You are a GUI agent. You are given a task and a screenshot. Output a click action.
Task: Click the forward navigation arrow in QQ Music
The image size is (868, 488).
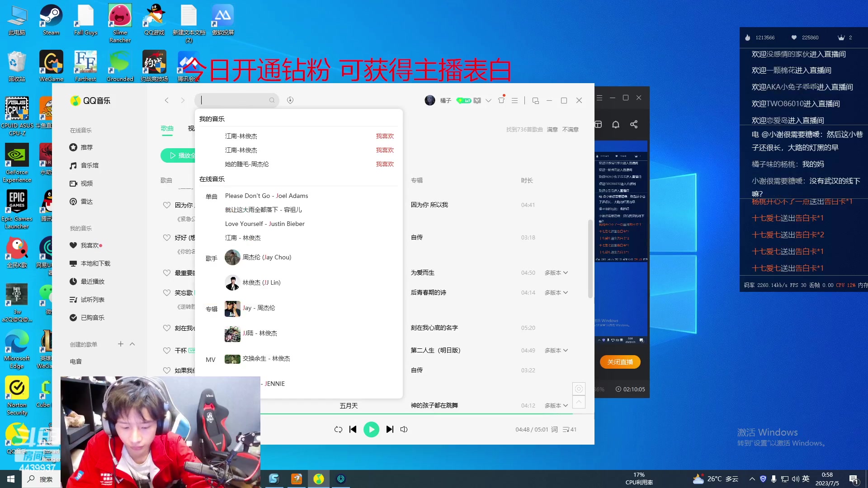183,100
